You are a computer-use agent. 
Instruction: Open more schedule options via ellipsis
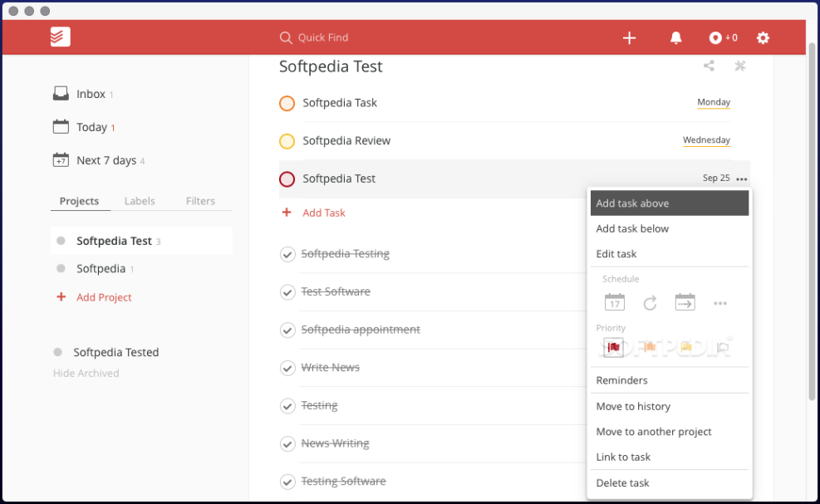(x=719, y=302)
